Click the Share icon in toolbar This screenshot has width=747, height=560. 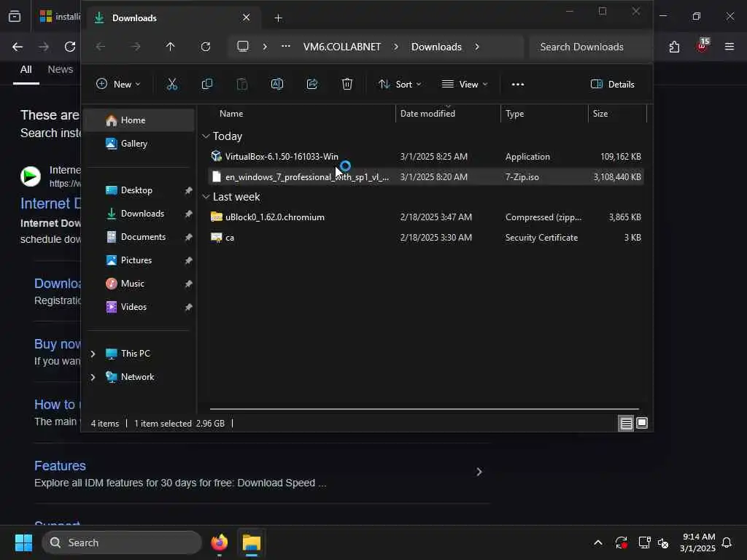coord(312,85)
